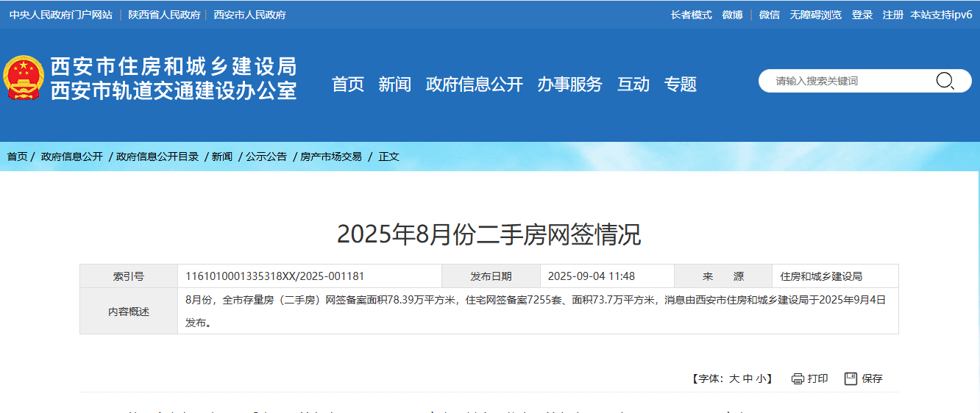
Task: Open 西安市人民政府 link
Action: (249, 15)
